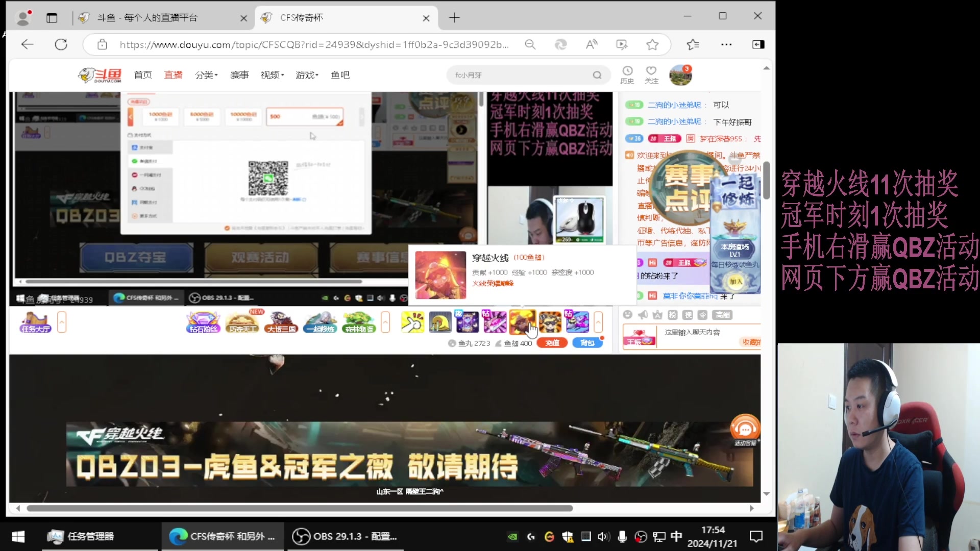
Task: Open the 关注 heart icon
Action: [x=651, y=74]
